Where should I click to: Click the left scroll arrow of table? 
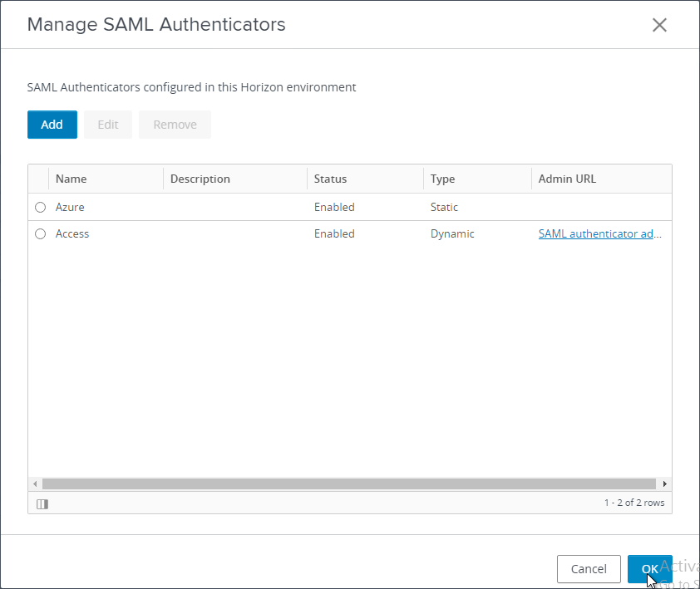[35, 483]
